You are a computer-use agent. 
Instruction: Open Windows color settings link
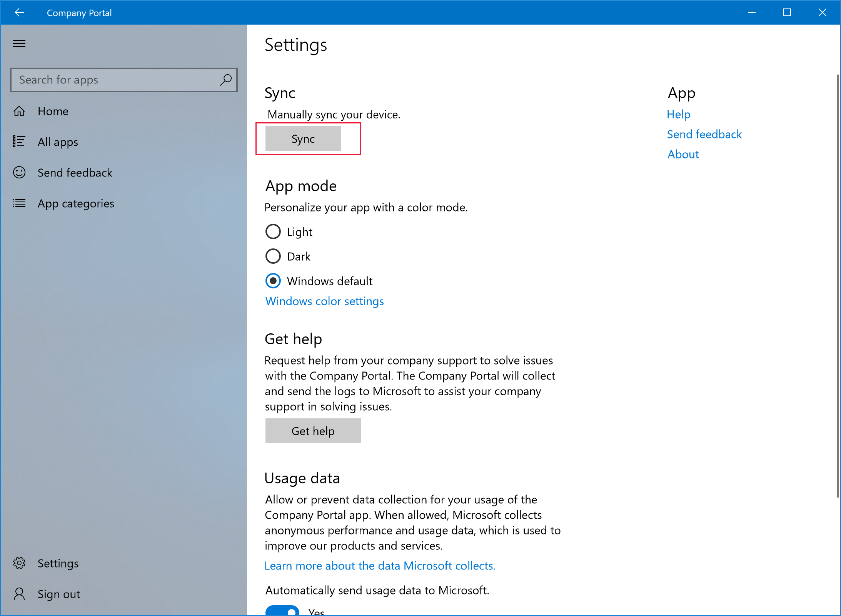(x=324, y=300)
